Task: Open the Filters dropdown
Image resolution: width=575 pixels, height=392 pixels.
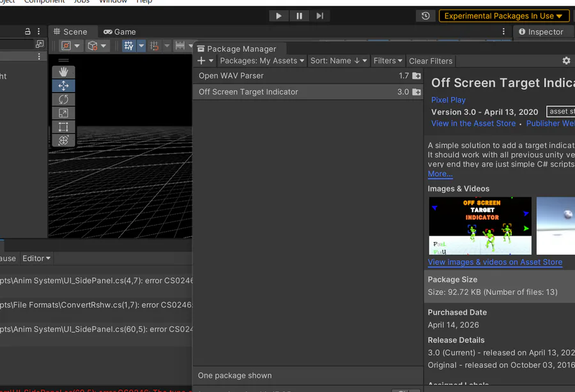Action: [x=388, y=61]
